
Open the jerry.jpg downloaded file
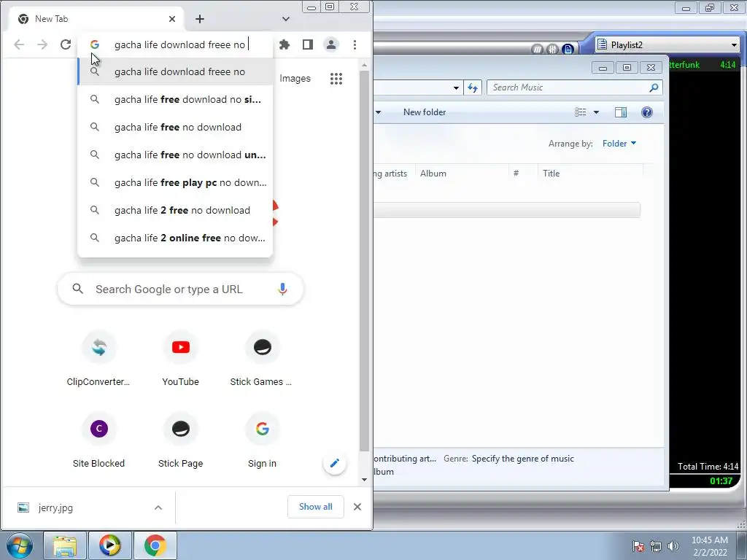55,507
